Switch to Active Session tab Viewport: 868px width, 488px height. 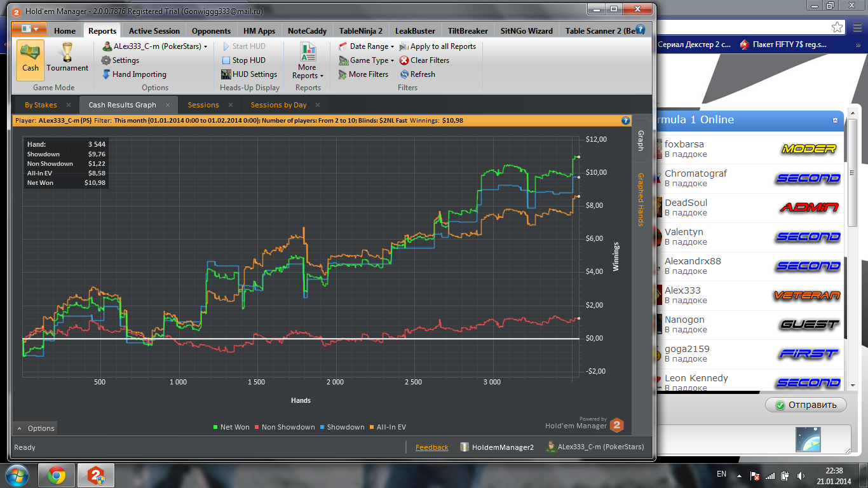click(154, 30)
